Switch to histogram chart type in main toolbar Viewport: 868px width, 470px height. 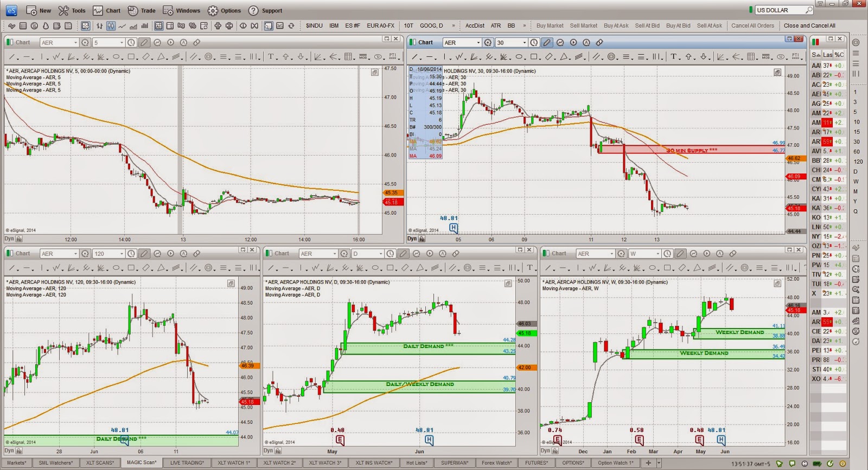coord(145,25)
